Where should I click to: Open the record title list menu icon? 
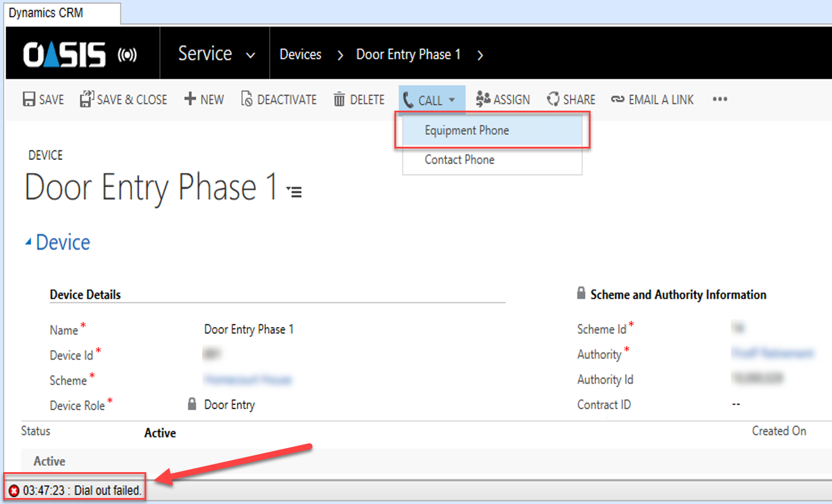pyautogui.click(x=294, y=191)
